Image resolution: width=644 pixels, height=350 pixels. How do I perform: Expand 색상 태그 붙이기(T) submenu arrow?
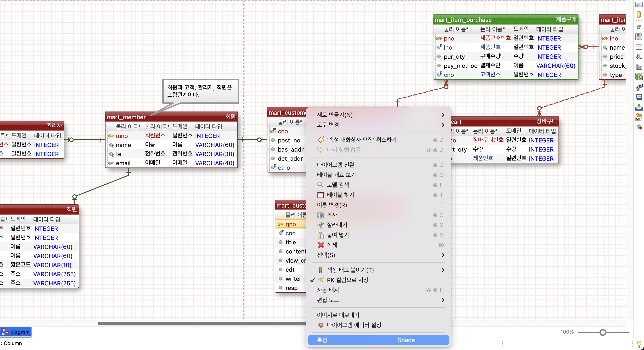pyautogui.click(x=443, y=270)
